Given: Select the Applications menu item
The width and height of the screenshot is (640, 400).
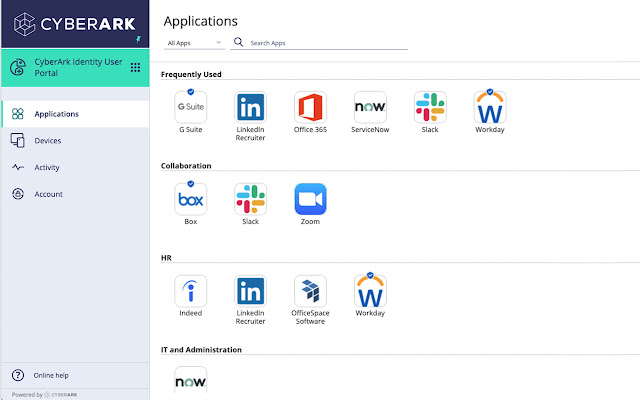Looking at the screenshot, I should click(x=75, y=114).
